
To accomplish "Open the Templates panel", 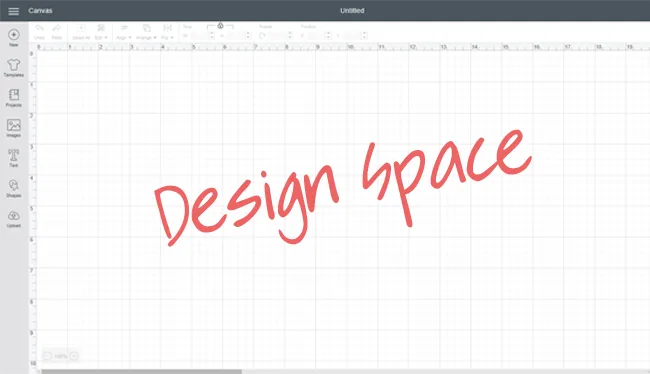I will (x=14, y=68).
